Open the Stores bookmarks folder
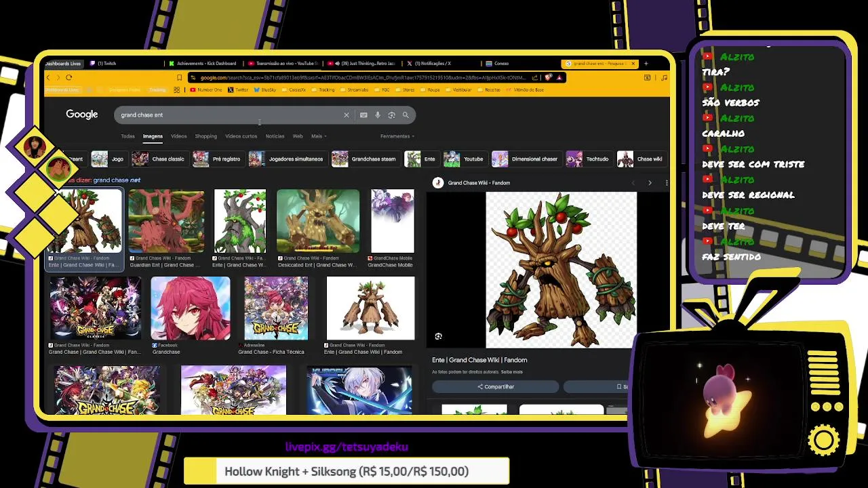Image resolution: width=868 pixels, height=488 pixels. click(405, 89)
